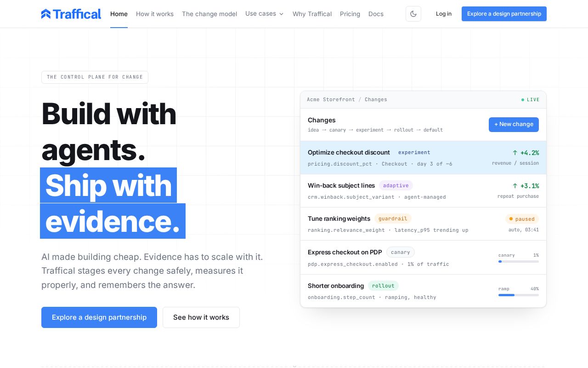
Task: Go to How it works page
Action: [155, 14]
